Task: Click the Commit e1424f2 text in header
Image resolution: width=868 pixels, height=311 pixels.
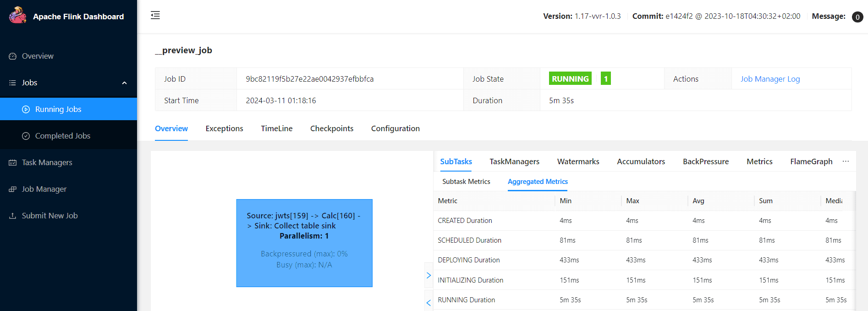Action: [x=716, y=16]
